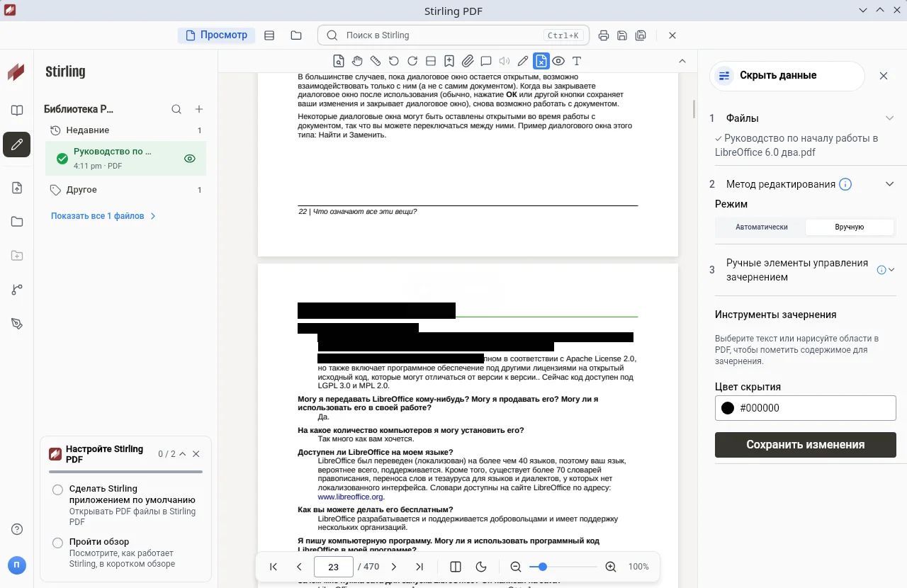Viewport: 907px width, 588px height.
Task: Toggle dark mode with the moon icon
Action: (x=481, y=567)
